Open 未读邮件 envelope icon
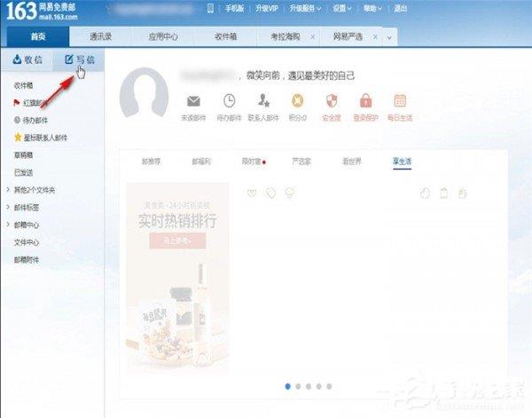 coord(193,101)
